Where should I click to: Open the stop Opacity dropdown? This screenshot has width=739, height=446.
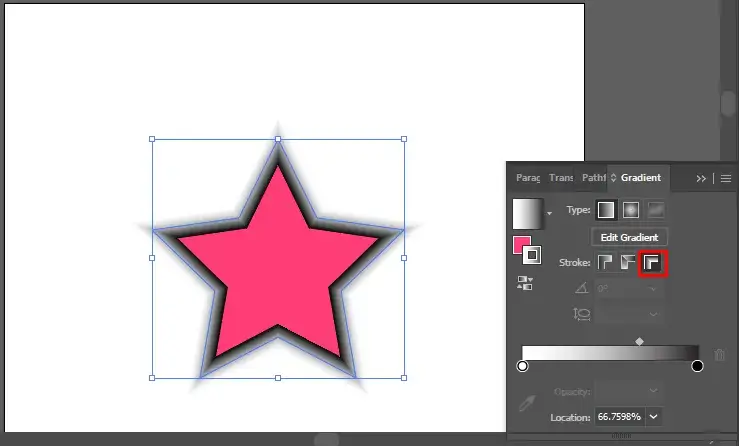653,391
